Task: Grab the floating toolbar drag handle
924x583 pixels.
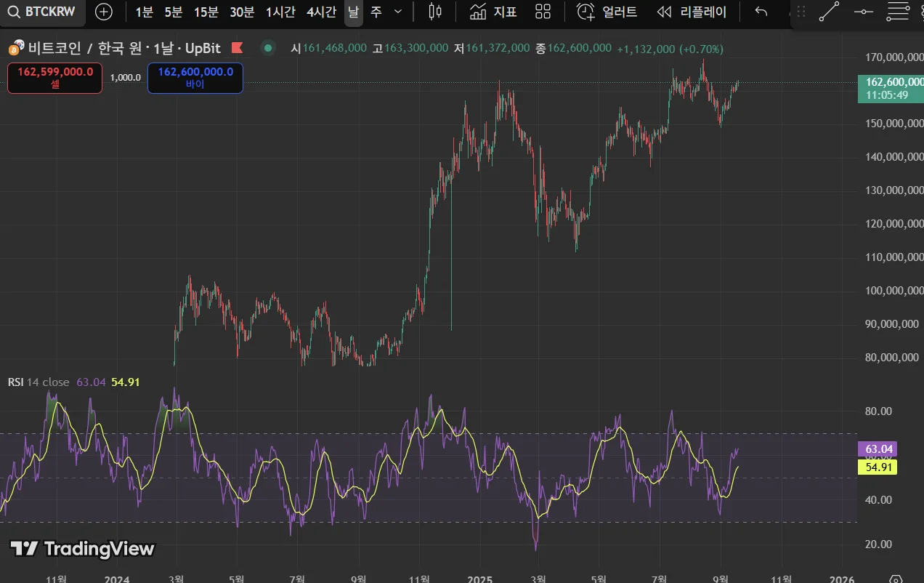Action: click(x=801, y=12)
